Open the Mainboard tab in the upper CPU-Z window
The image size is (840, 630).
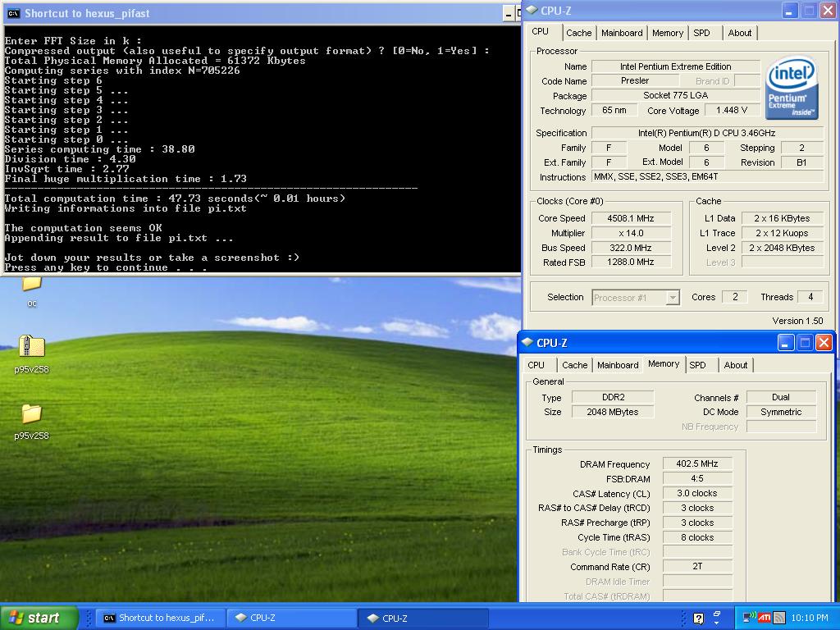pyautogui.click(x=622, y=33)
